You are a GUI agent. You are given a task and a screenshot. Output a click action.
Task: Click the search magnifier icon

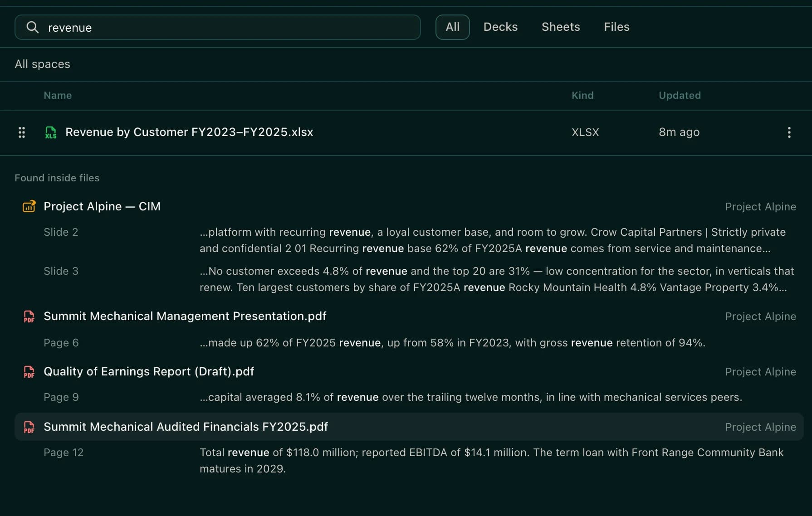pyautogui.click(x=32, y=27)
